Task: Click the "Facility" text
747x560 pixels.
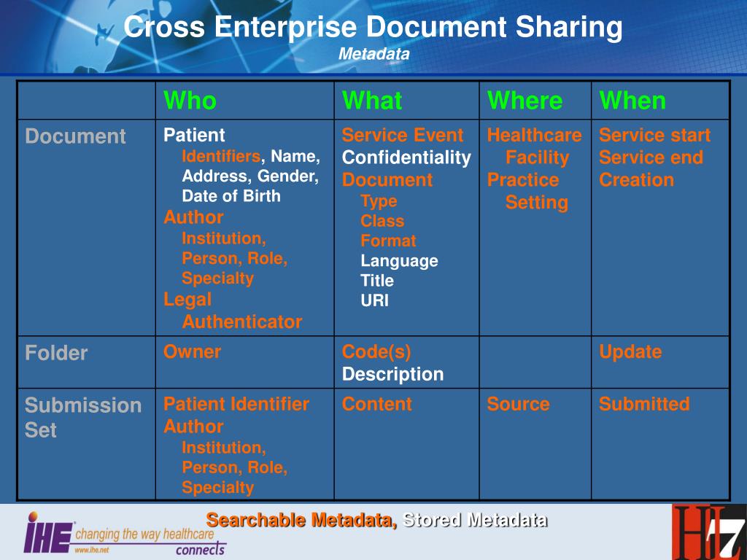Action: [x=538, y=157]
